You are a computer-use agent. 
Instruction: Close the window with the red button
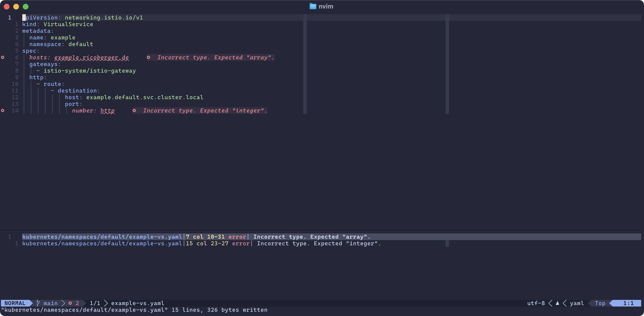(7, 6)
